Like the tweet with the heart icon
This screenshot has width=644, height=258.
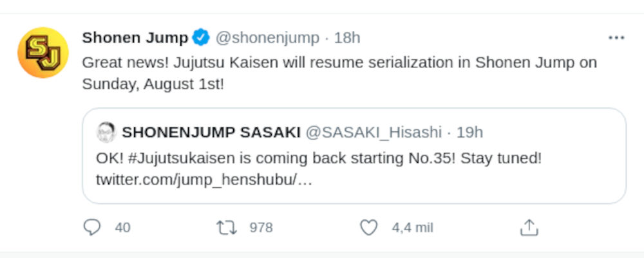click(368, 228)
